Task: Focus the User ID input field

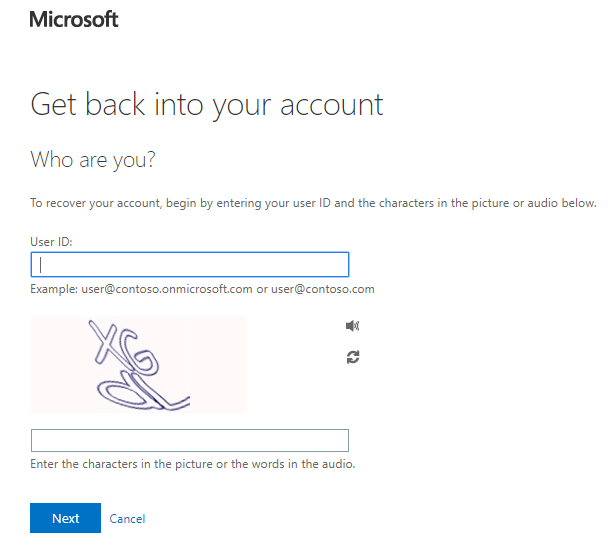Action: point(190,264)
